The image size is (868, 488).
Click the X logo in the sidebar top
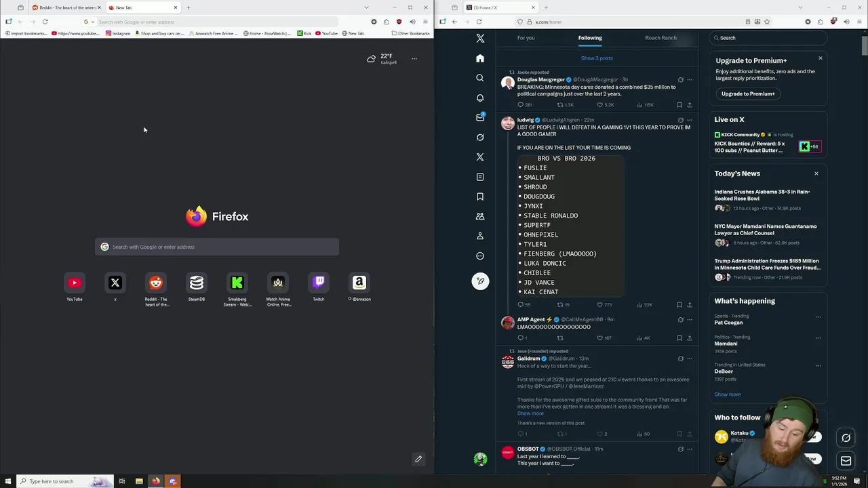click(480, 39)
